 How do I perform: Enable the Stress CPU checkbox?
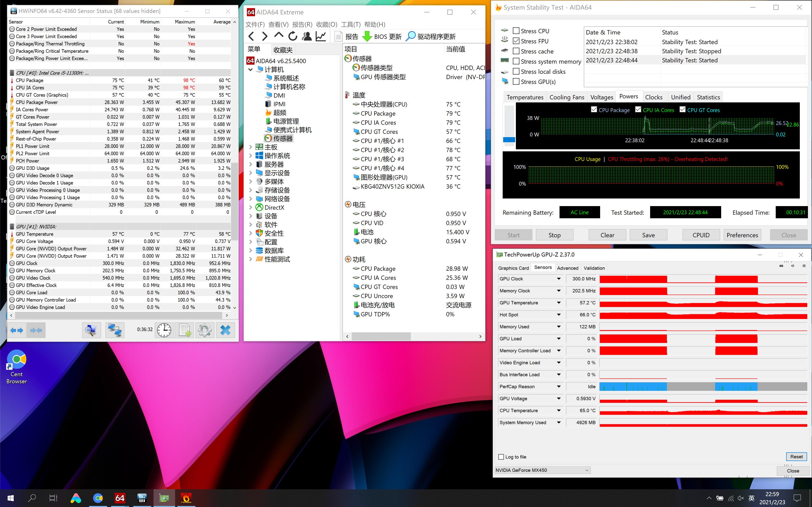click(516, 31)
